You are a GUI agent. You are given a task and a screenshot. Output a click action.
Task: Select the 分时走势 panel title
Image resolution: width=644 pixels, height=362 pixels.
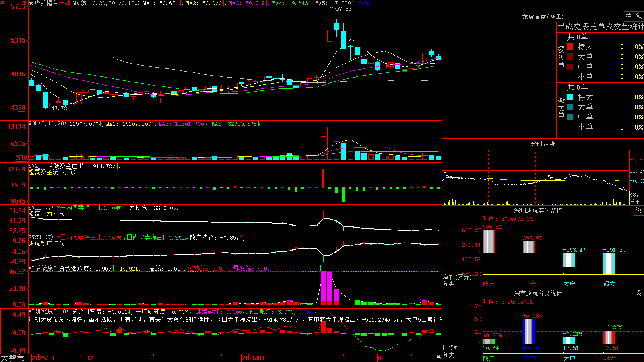[x=543, y=144]
